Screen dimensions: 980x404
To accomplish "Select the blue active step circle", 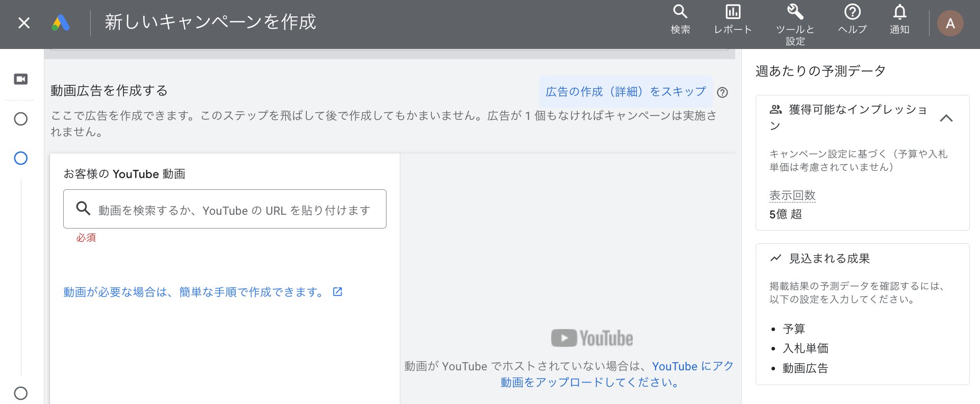I will click(21, 158).
